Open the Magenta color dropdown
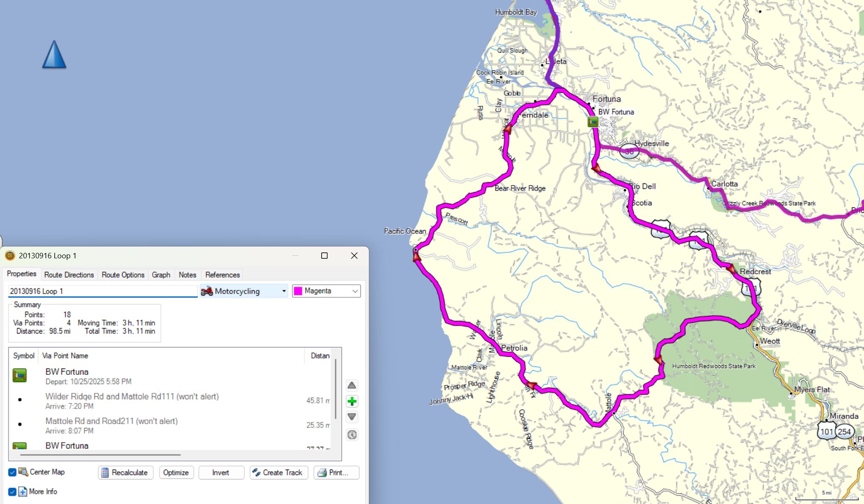The height and width of the screenshot is (504, 864). pyautogui.click(x=326, y=291)
